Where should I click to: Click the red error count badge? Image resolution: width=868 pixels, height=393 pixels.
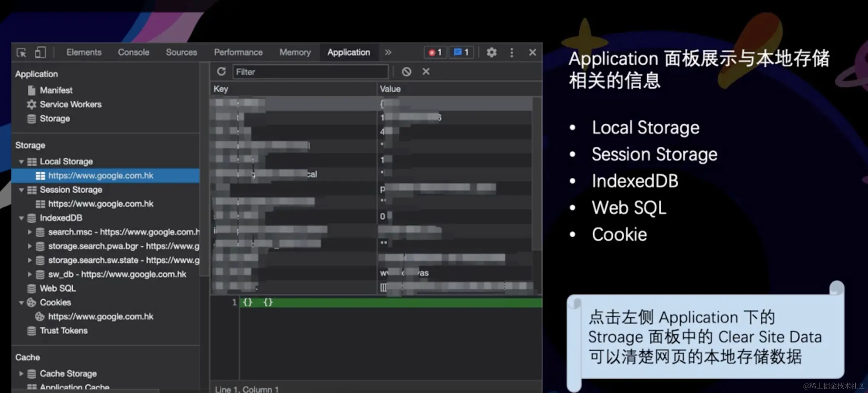[435, 52]
